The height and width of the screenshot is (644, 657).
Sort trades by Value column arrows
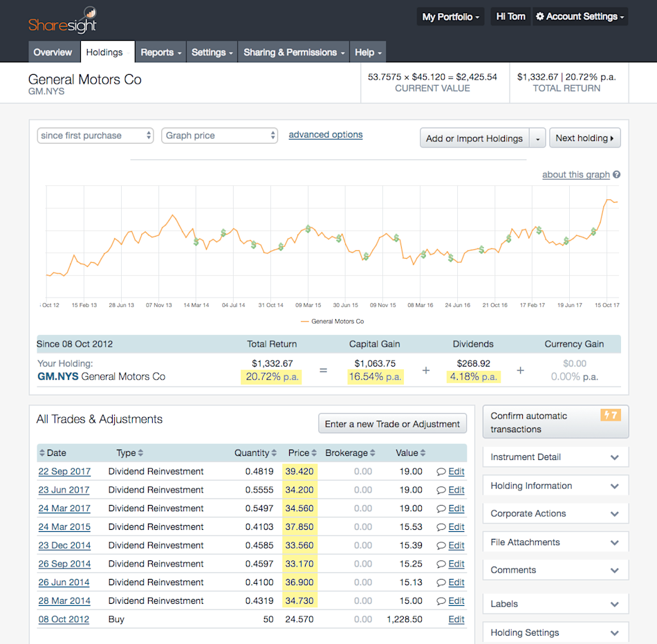pos(423,453)
